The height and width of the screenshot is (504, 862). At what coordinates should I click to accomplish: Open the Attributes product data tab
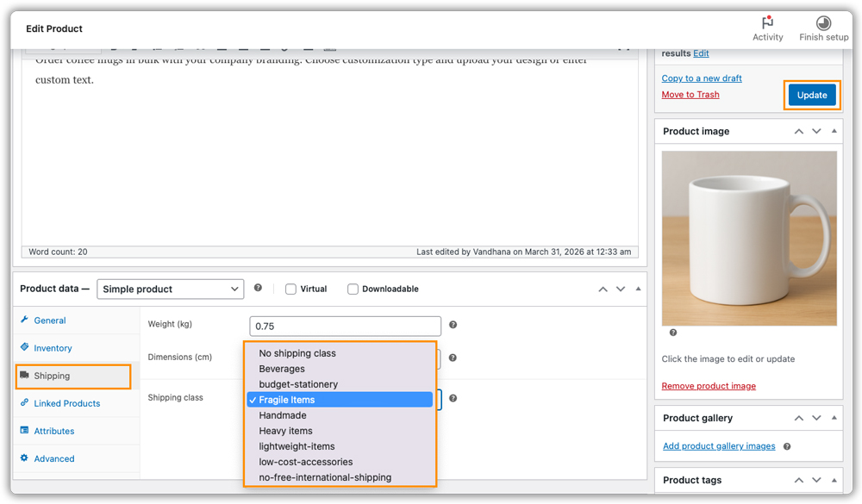(77, 431)
